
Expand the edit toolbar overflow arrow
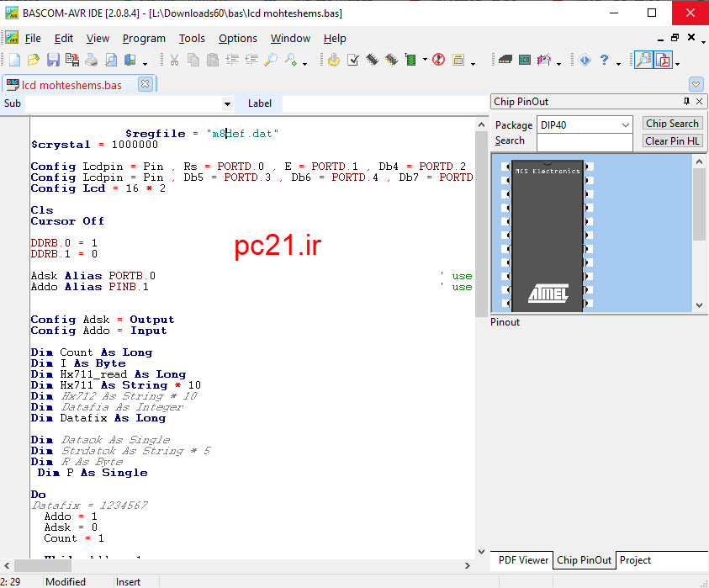pos(304,64)
